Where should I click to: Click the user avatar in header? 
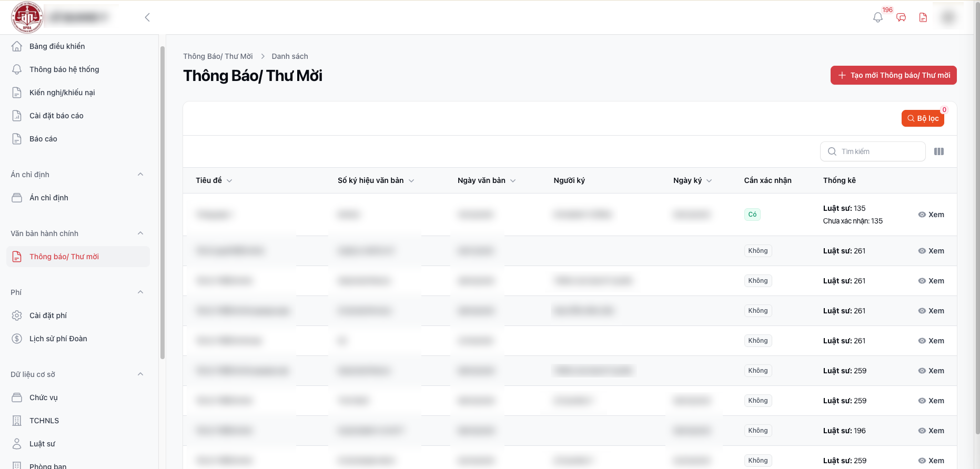coord(948,17)
